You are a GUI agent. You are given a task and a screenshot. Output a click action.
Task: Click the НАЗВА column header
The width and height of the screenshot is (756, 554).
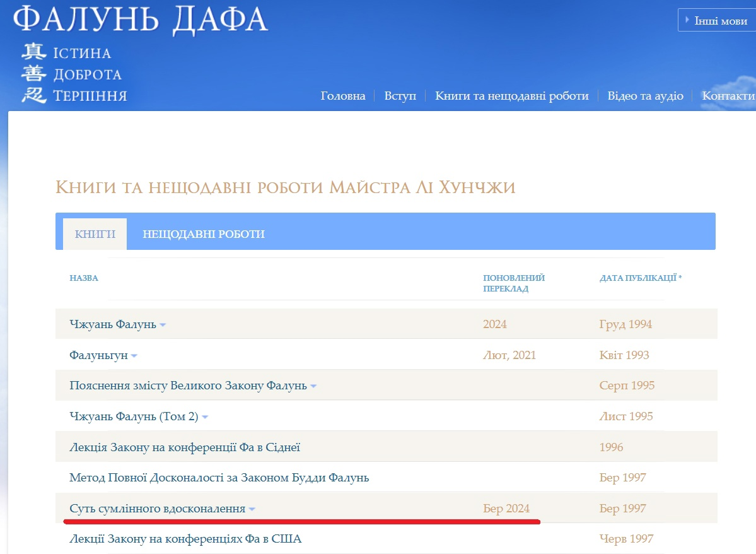click(83, 278)
